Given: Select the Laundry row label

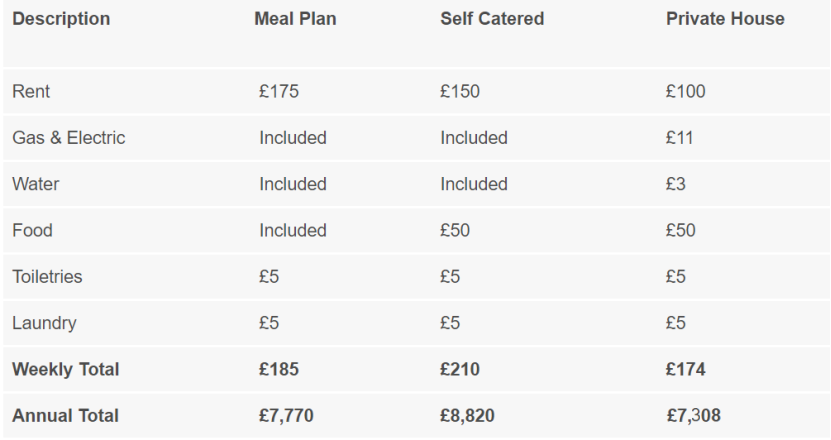Looking at the screenshot, I should pos(44,323).
